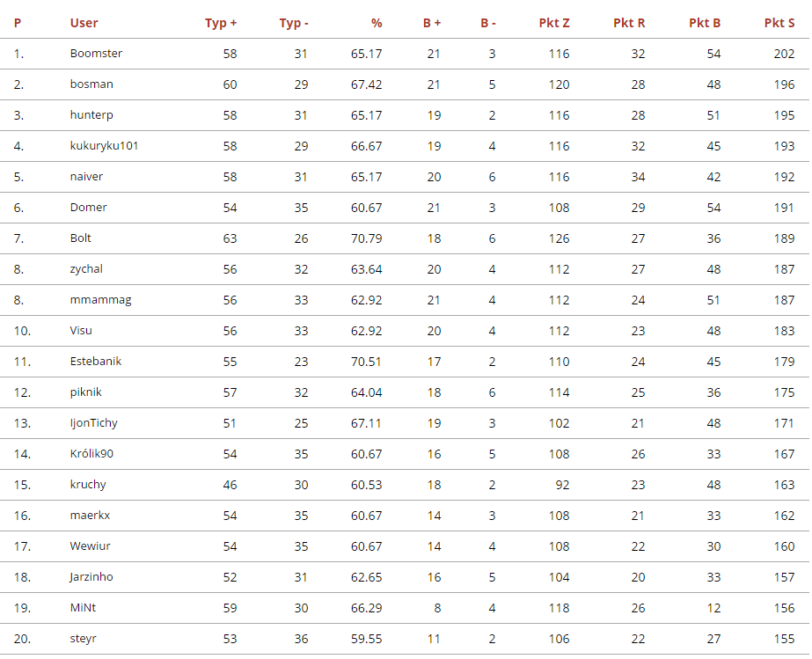Sort table by User column header
The height and width of the screenshot is (659, 812).
coord(84,23)
